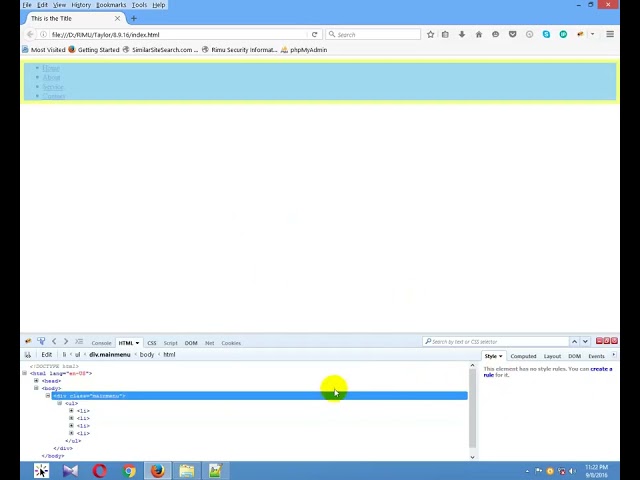Open the Downloads arrow icon
This screenshot has height=480, width=640.
(462, 35)
